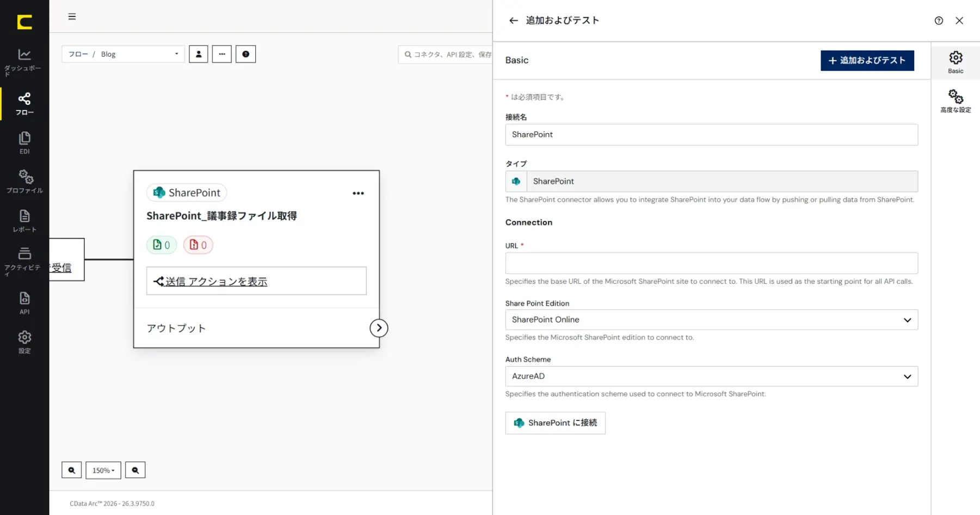Switch to the Basic settings tab

956,63
